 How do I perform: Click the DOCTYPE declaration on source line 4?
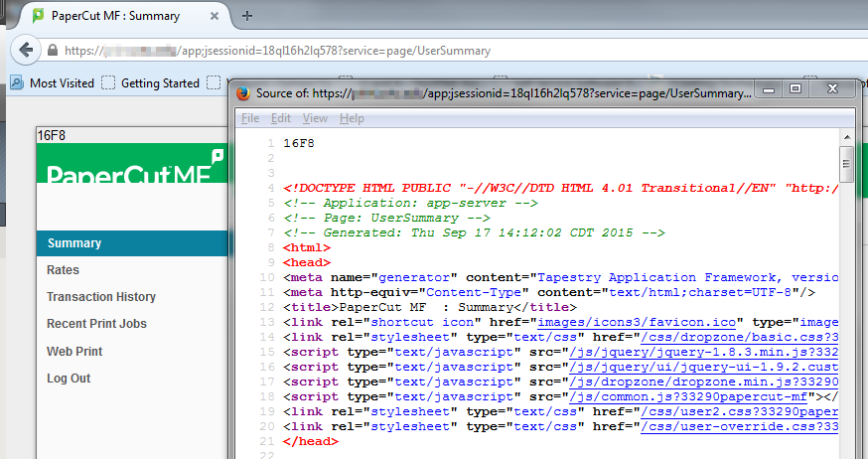click(x=560, y=188)
